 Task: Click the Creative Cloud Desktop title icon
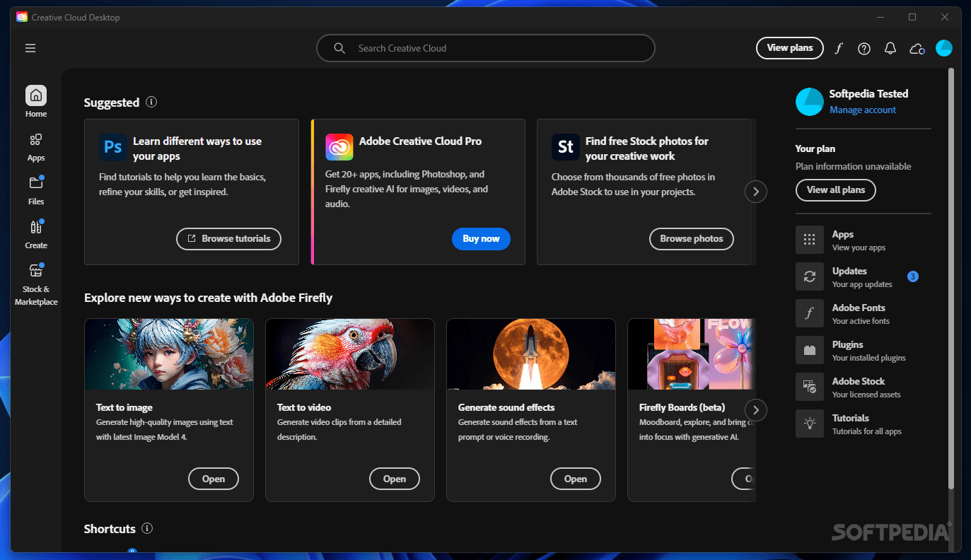tap(22, 17)
